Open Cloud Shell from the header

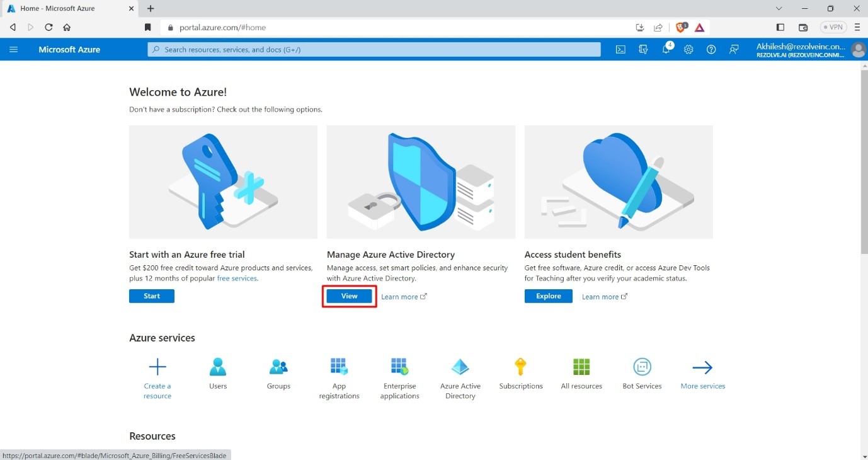(x=620, y=49)
